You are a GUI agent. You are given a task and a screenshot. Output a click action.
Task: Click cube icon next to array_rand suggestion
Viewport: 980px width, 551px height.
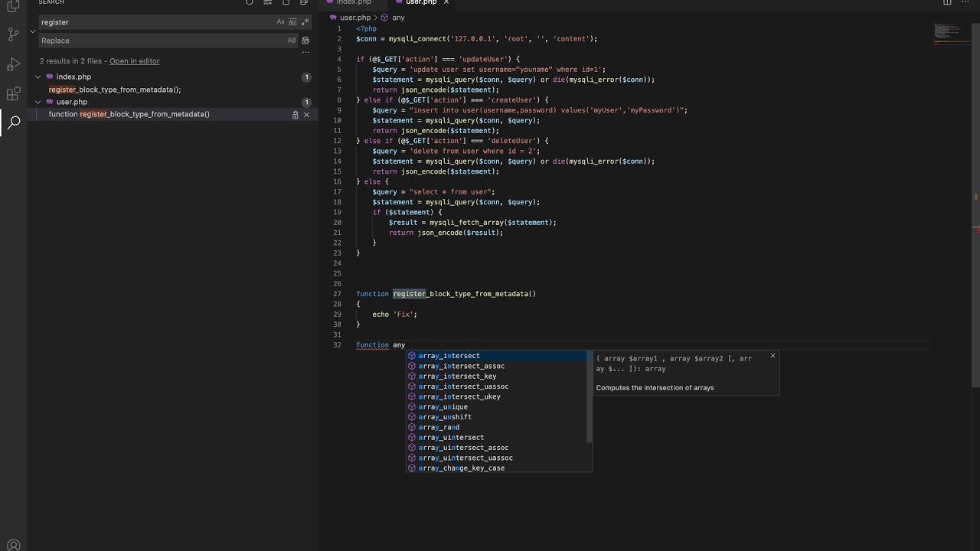412,427
